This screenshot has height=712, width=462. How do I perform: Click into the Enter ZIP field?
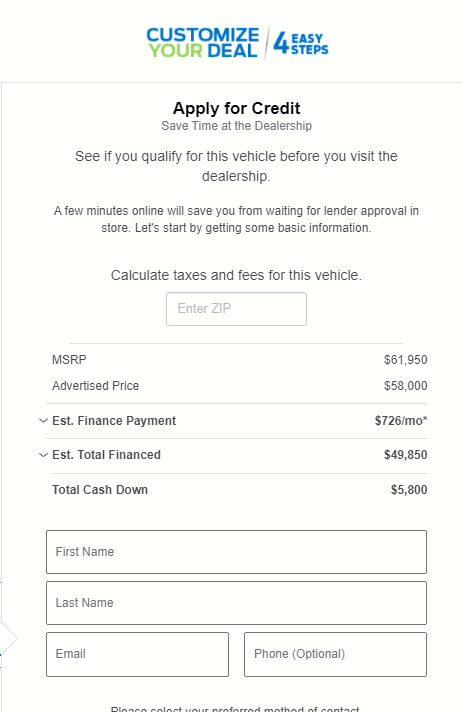[x=236, y=309]
